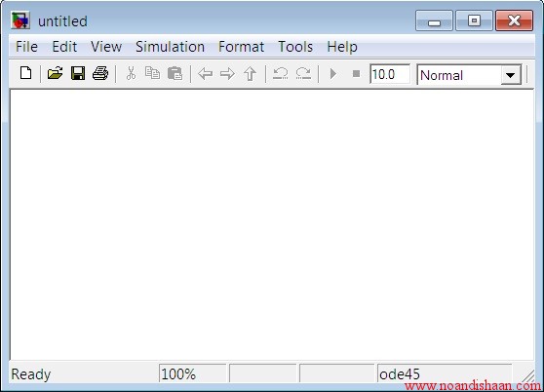
Task: Click the Paste clipboard icon
Action: pos(175,73)
